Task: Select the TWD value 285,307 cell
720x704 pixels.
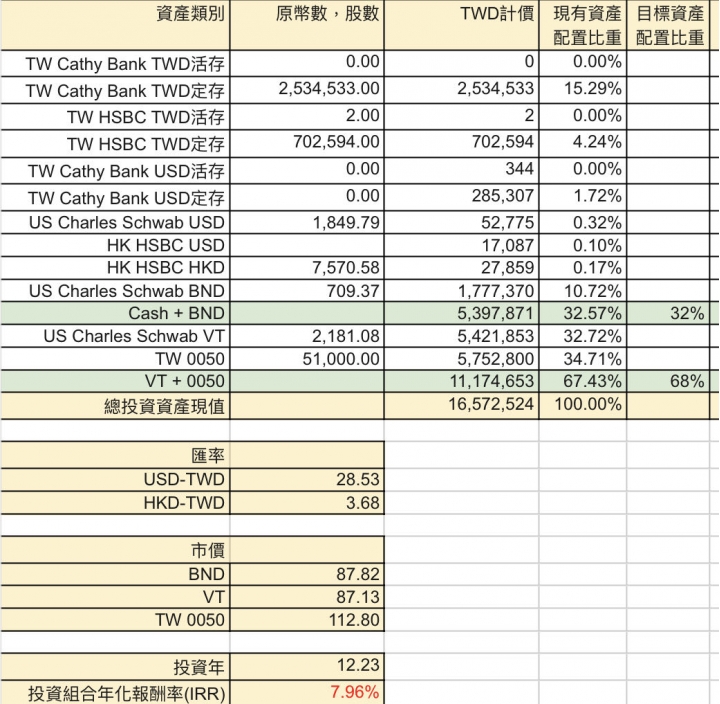Action: [461, 197]
